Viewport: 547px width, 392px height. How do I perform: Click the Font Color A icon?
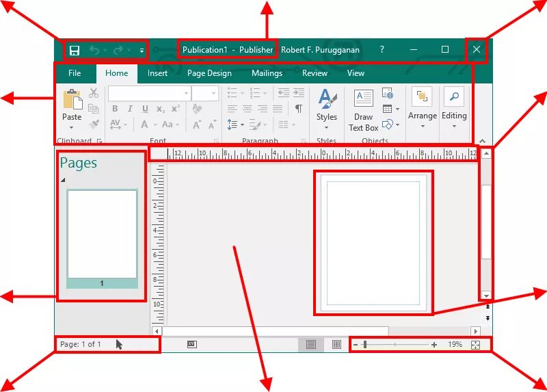[x=144, y=125]
